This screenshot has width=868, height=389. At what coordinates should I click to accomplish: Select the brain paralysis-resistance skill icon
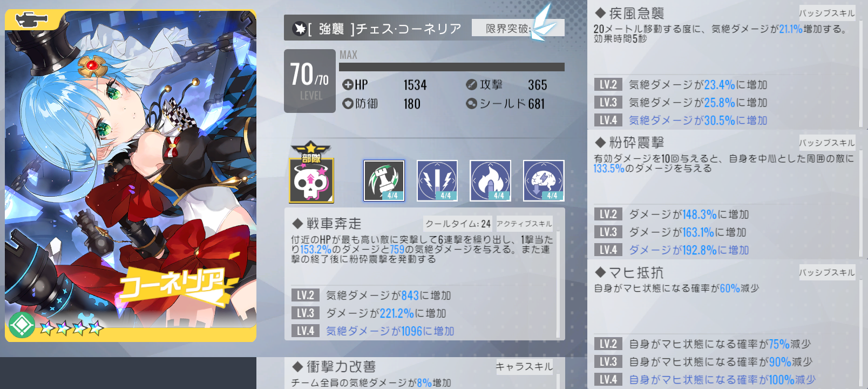544,180
